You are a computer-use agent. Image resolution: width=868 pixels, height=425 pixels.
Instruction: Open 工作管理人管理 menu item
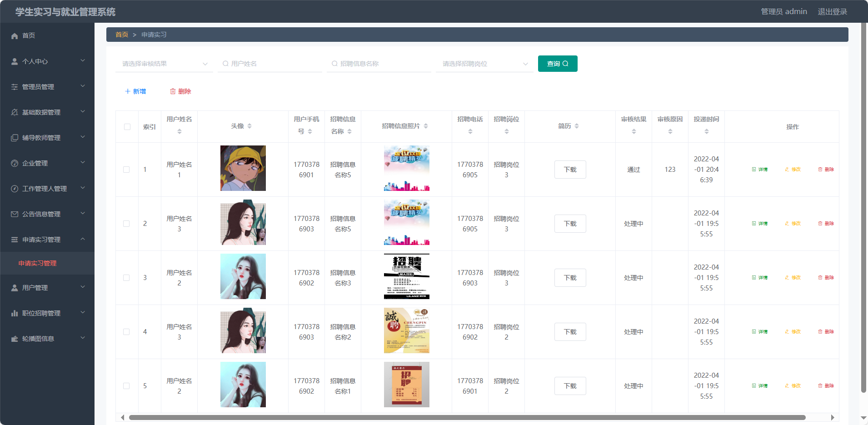point(47,189)
